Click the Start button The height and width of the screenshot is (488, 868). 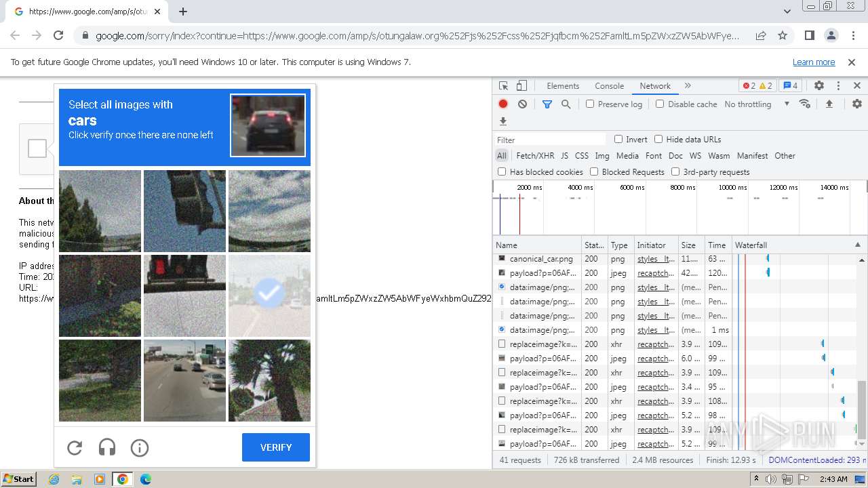point(18,479)
